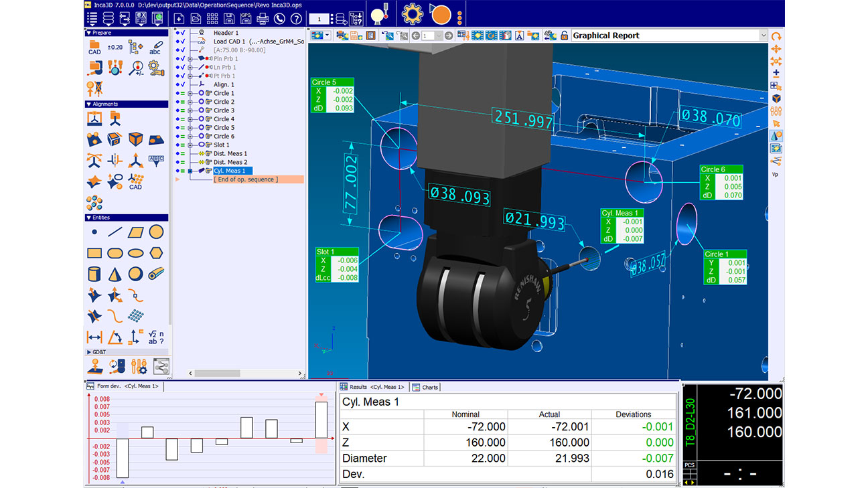Collapse the Entities section

pyautogui.click(x=89, y=218)
